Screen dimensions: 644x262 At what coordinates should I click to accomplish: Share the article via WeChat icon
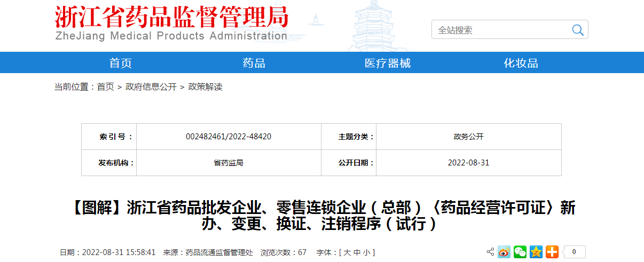click(520, 252)
